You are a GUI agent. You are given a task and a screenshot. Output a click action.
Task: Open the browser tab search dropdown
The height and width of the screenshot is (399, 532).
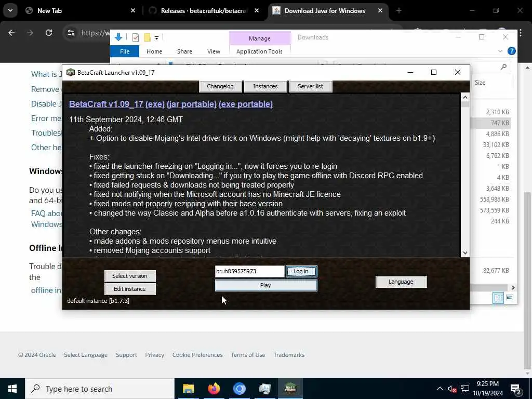coord(10,10)
